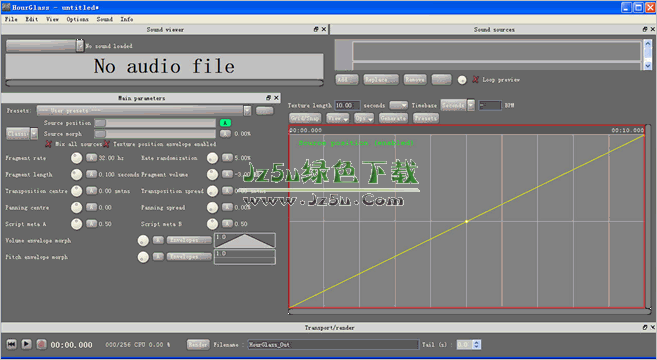Float the Sound viewer panel via undock icon
The height and width of the screenshot is (360, 657).
(x=316, y=29)
